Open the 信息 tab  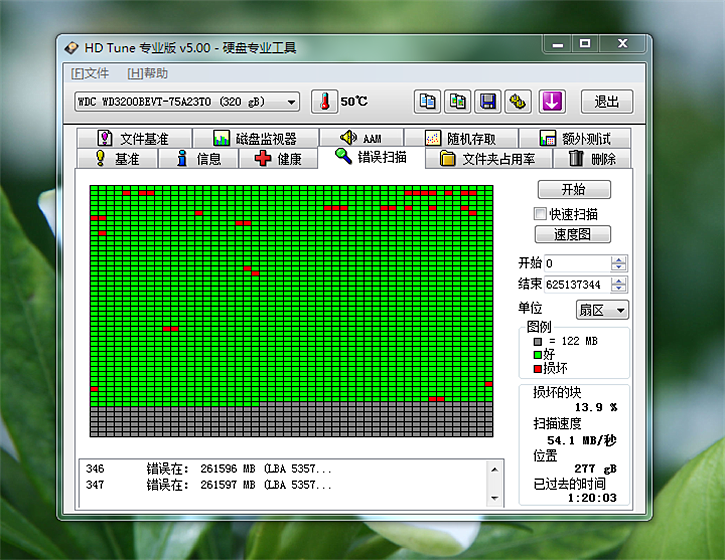pyautogui.click(x=199, y=159)
